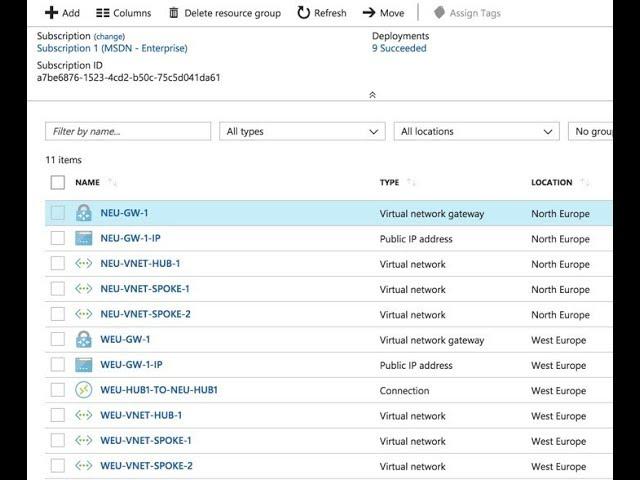Click Add in the command bar
Image resolution: width=640 pixels, height=480 pixels.
[x=62, y=13]
